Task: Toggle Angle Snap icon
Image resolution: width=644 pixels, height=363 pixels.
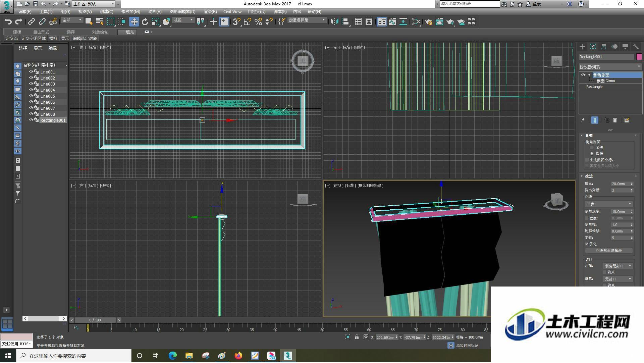Action: (248, 22)
